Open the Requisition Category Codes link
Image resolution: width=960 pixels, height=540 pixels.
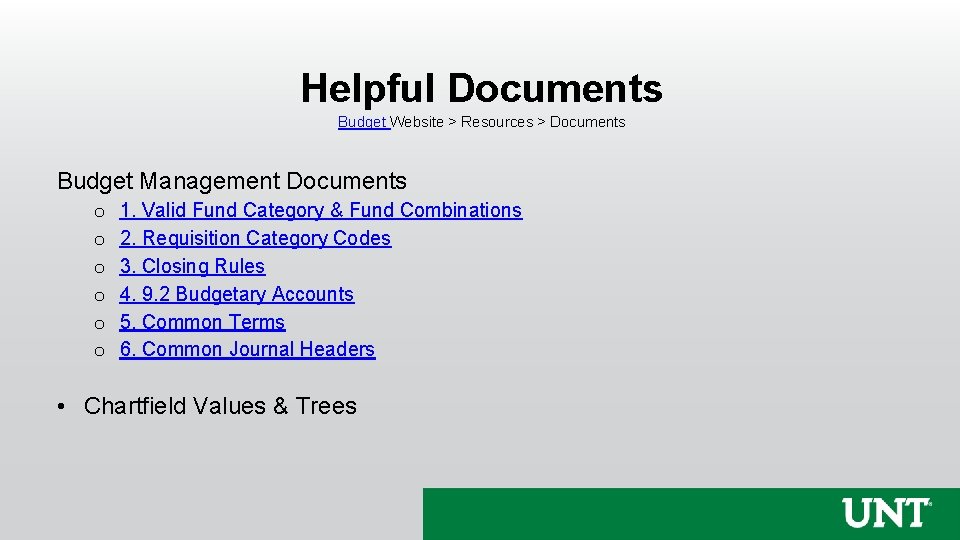coord(255,238)
